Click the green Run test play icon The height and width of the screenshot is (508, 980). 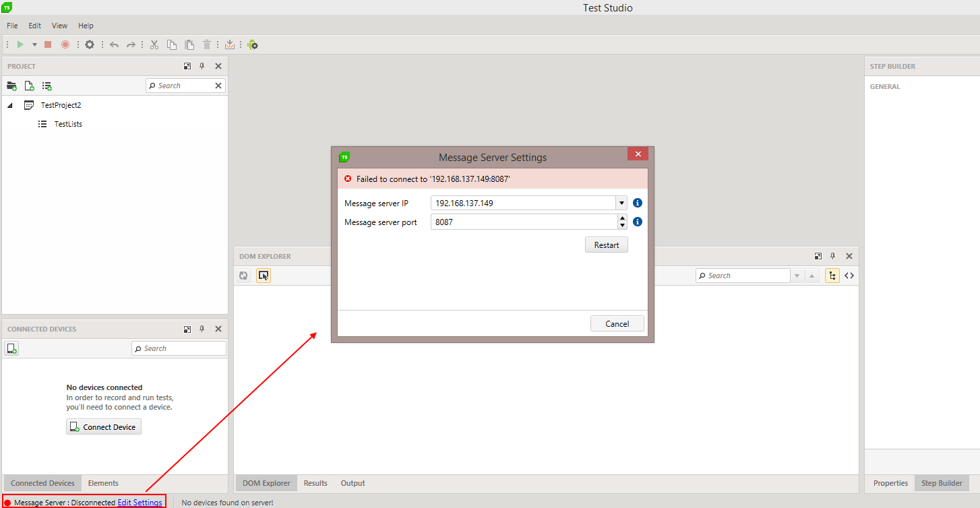point(20,44)
